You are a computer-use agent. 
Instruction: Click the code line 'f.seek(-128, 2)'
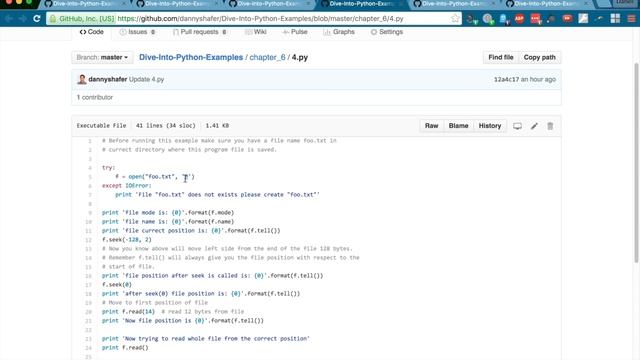tap(127, 240)
